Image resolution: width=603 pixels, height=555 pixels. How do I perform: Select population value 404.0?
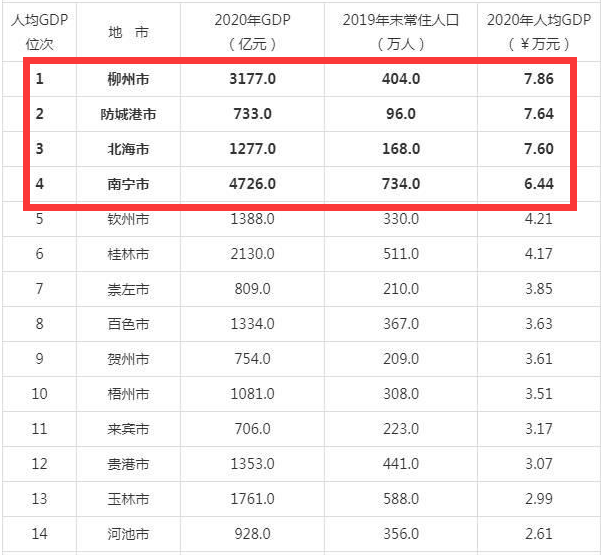[x=401, y=79]
